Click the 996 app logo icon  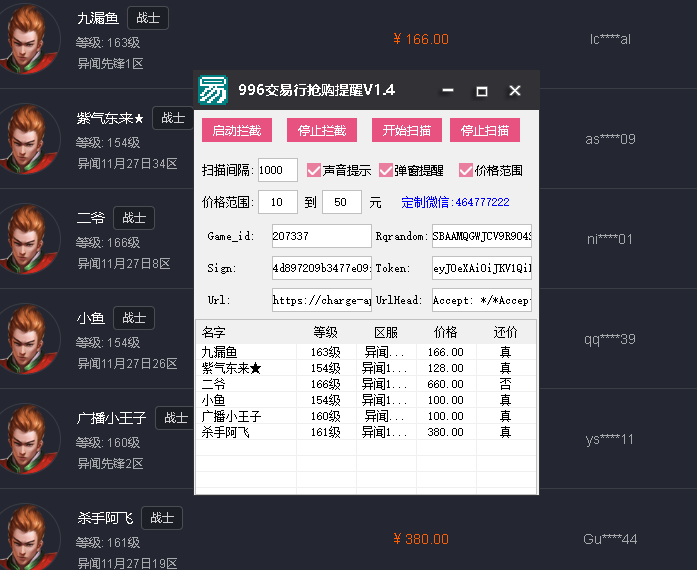tap(213, 90)
